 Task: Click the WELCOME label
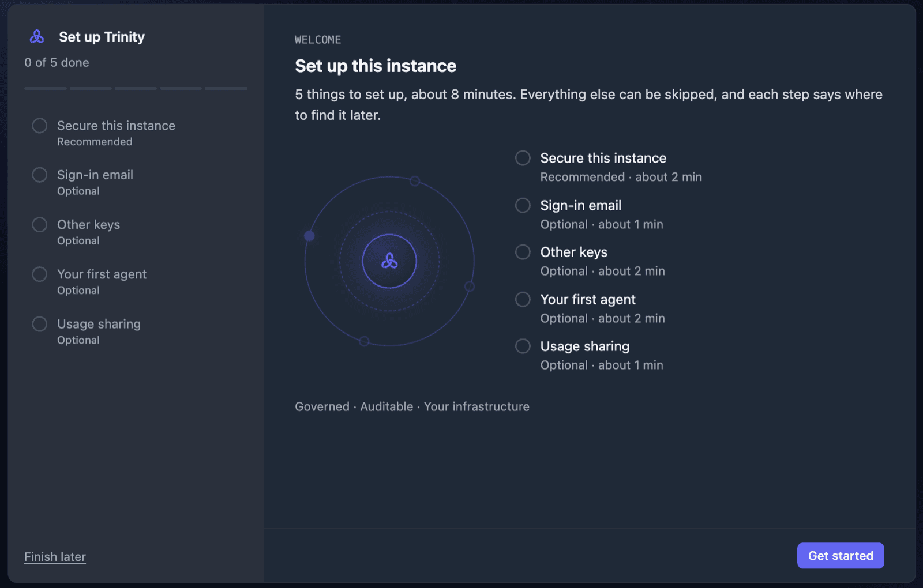point(318,40)
